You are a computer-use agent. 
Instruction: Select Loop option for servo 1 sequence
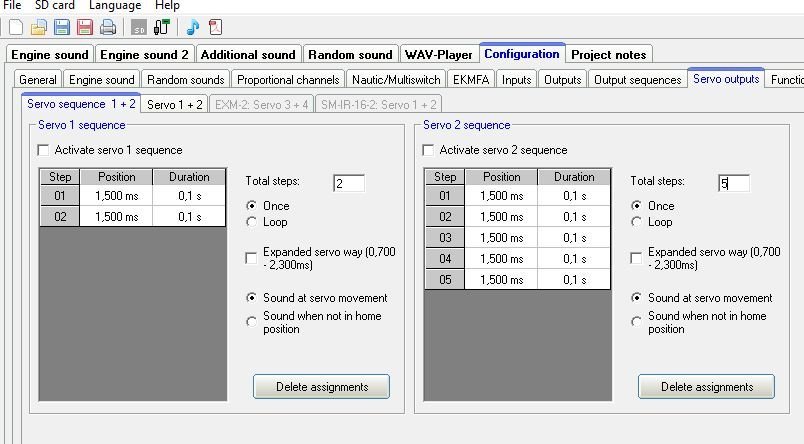(252, 222)
